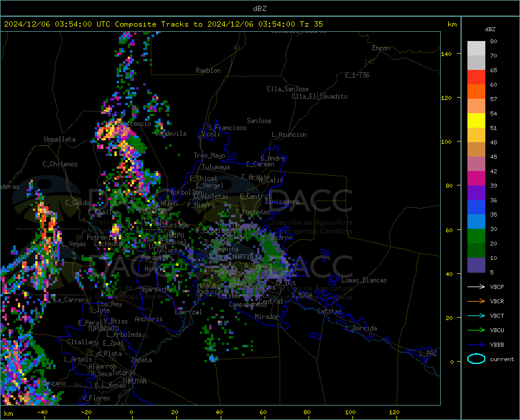Click the 'L_Dormida' map label
Screen dimensions: 520x420
point(362,328)
